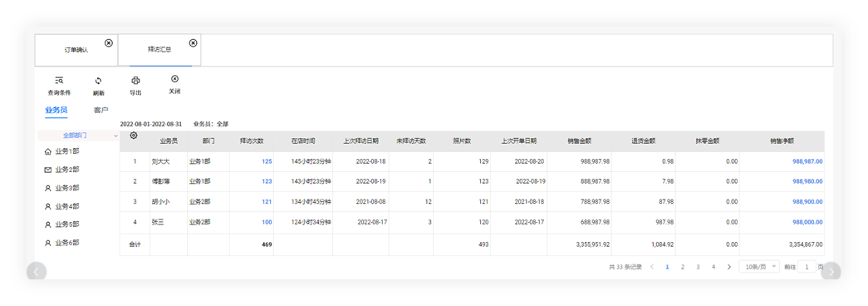The height and width of the screenshot is (306, 868).
Task: Jump to page 2
Action: point(683,267)
